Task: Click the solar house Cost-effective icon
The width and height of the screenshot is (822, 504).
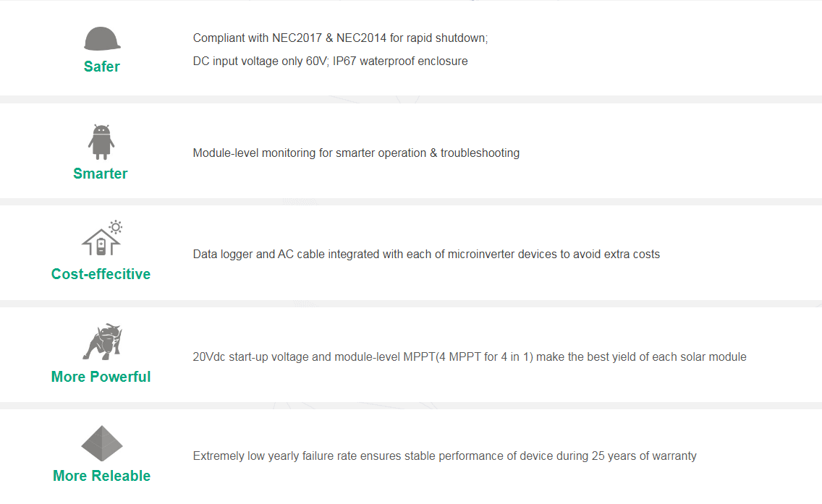Action: pos(102,239)
